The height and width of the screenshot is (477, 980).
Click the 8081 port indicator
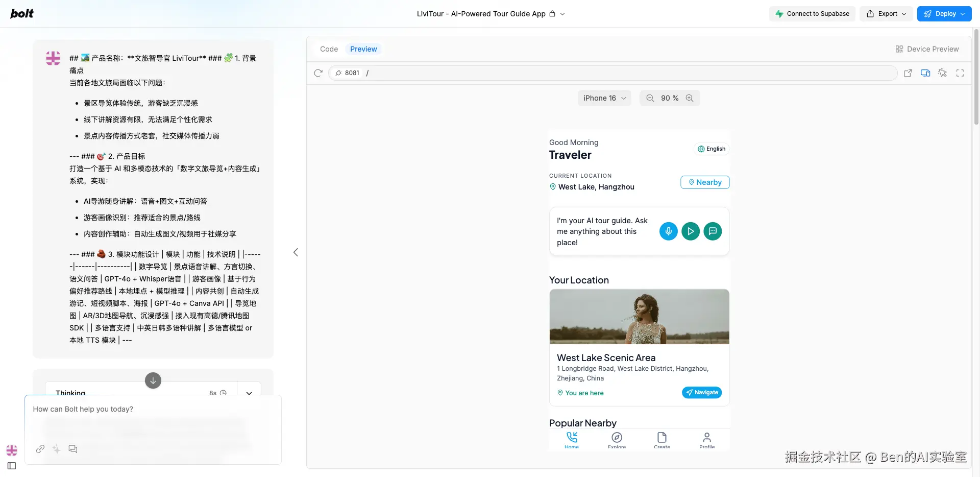(347, 73)
